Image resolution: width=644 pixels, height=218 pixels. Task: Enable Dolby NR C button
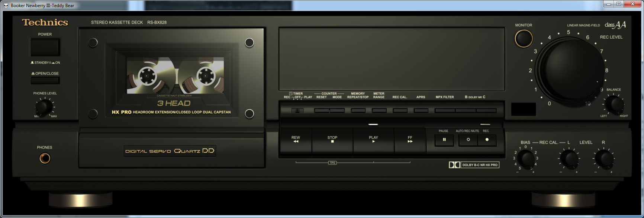pyautogui.click(x=486, y=110)
